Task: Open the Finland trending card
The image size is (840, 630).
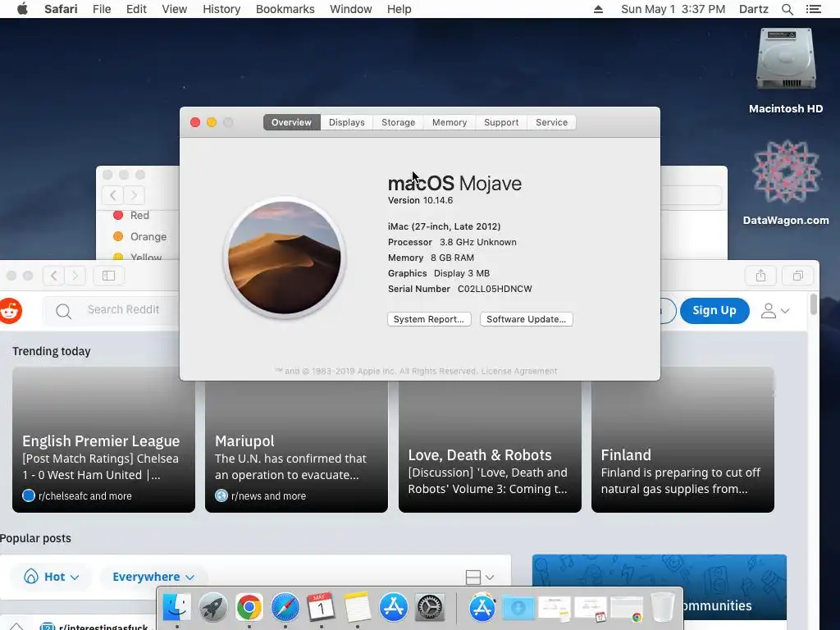Action: coord(682,440)
